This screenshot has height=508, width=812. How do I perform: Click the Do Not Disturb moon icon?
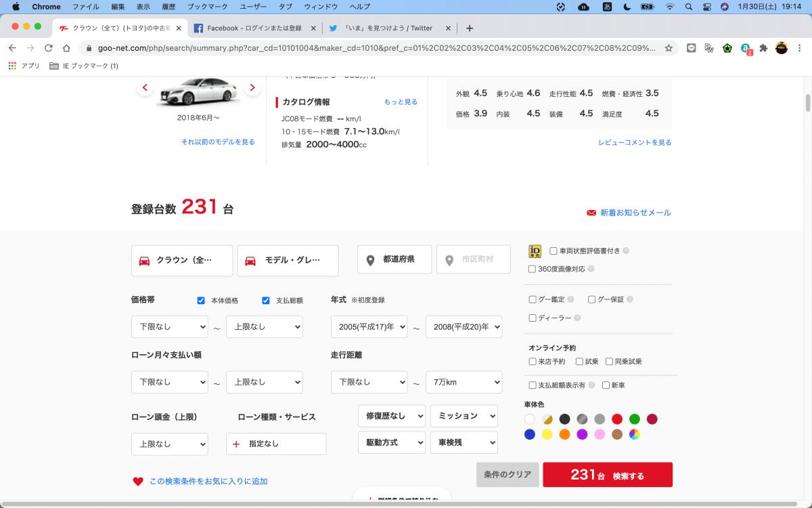(x=627, y=7)
